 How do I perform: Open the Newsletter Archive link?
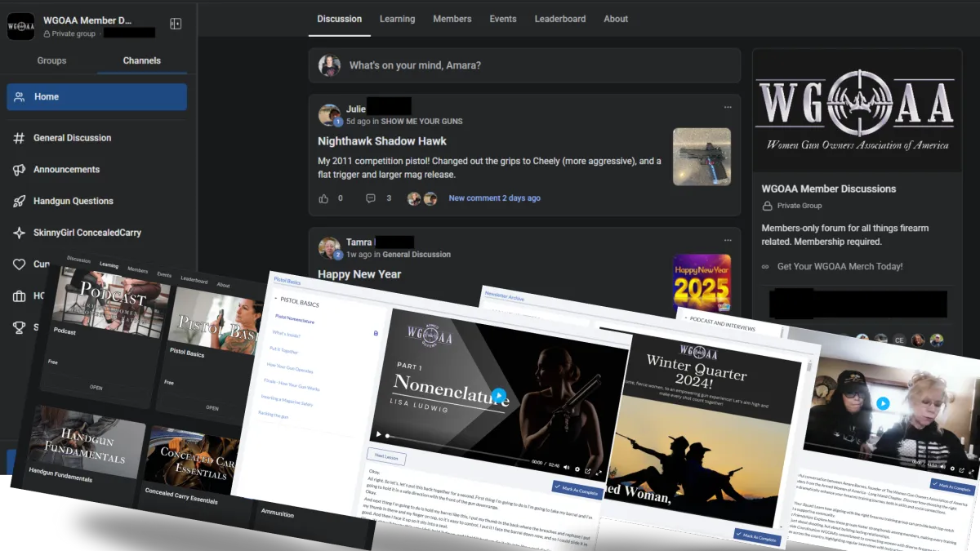pyautogui.click(x=506, y=298)
